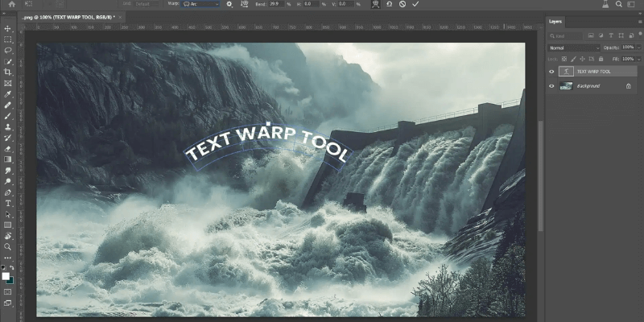Reset the warp with the undo arrow
The image size is (644, 322).
tap(390, 4)
